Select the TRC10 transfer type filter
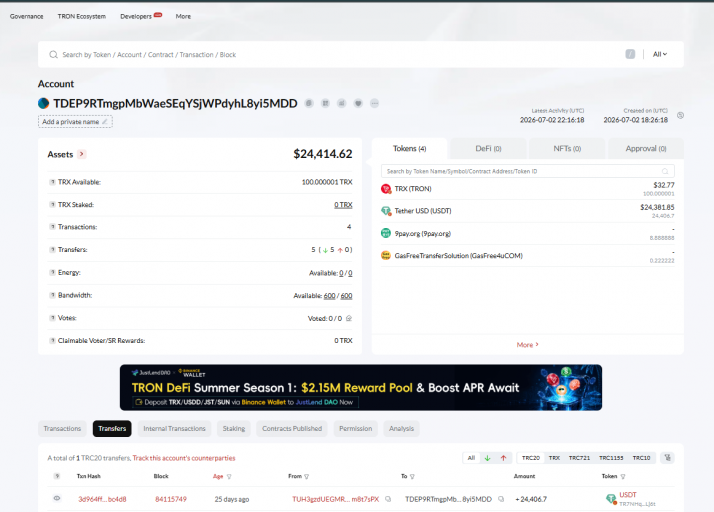This screenshot has width=714, height=512. [x=641, y=458]
